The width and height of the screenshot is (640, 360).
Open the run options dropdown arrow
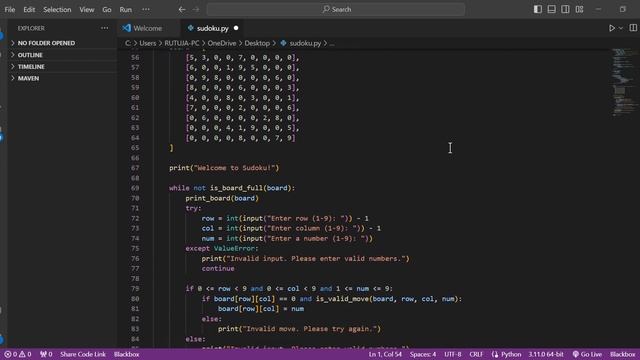621,28
